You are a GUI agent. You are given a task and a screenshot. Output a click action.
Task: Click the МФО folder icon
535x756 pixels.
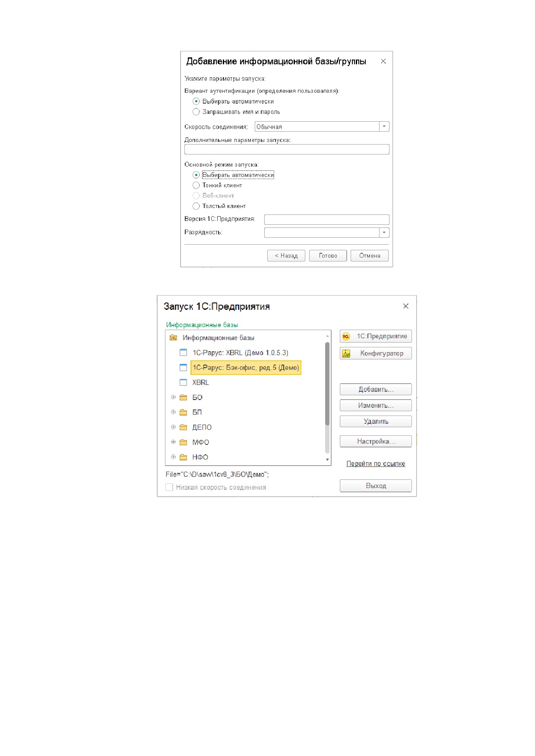coord(184,442)
